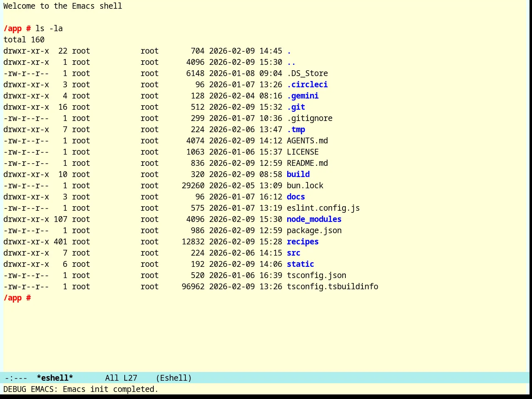The width and height of the screenshot is (532, 399).
Task: Open the build directory entry
Action: pos(298,175)
